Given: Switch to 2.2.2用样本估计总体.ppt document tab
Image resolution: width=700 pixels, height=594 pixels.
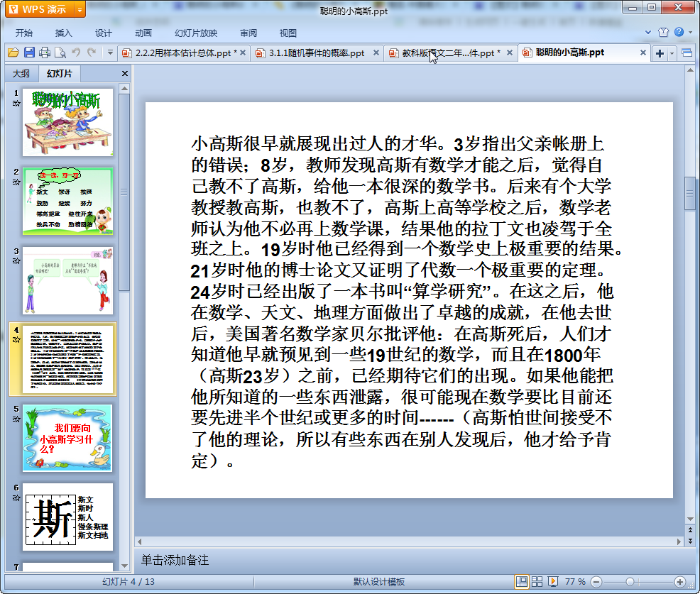Looking at the screenshot, I should pos(183,53).
